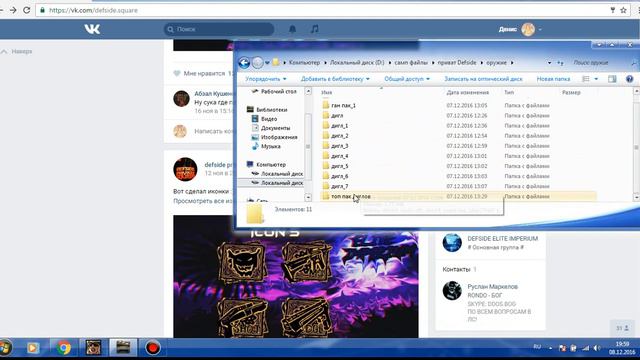
Task: Open Документы library in navigation pane
Action: click(276, 128)
